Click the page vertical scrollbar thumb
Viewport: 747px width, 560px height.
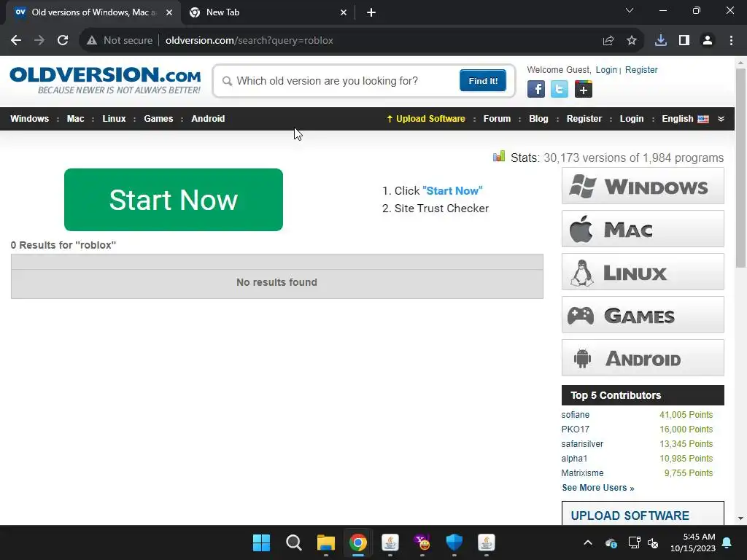pos(740,168)
